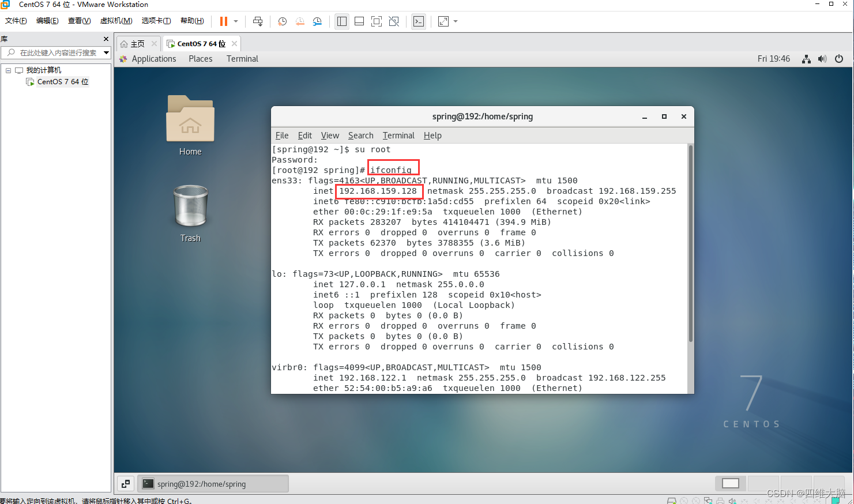Enter full screen mode icon
The image size is (854, 504).
coord(377,21)
